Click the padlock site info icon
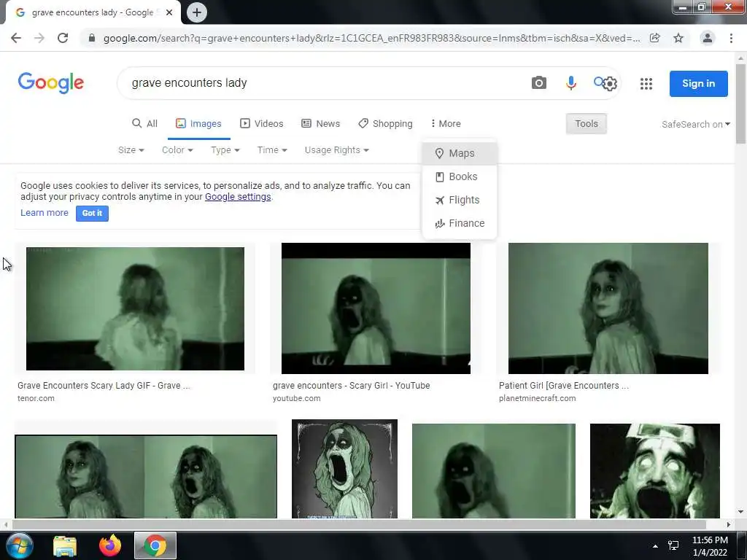The width and height of the screenshot is (747, 560). click(91, 38)
